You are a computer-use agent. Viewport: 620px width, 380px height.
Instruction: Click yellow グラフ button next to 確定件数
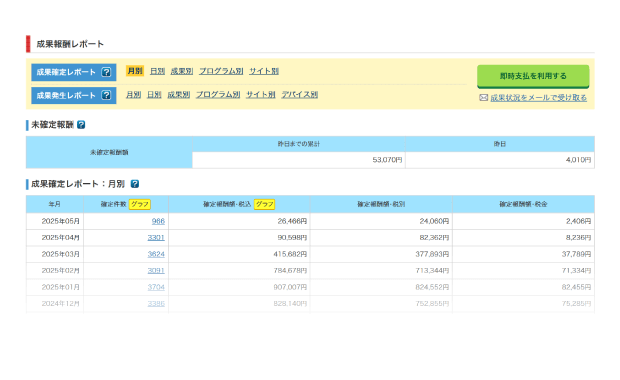140,204
